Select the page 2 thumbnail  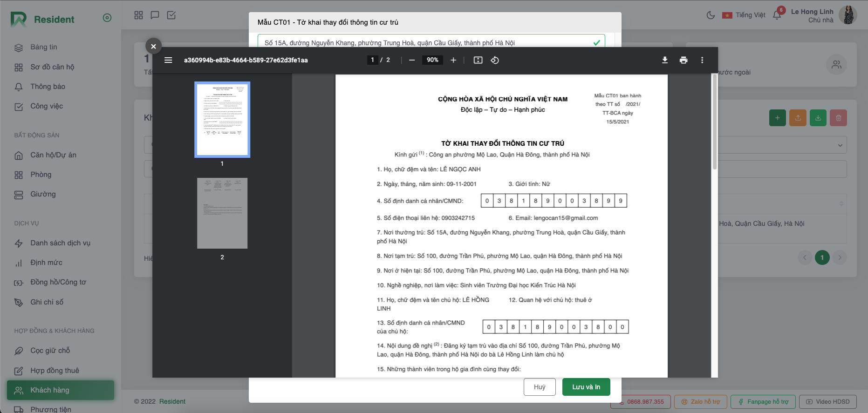[x=222, y=213]
